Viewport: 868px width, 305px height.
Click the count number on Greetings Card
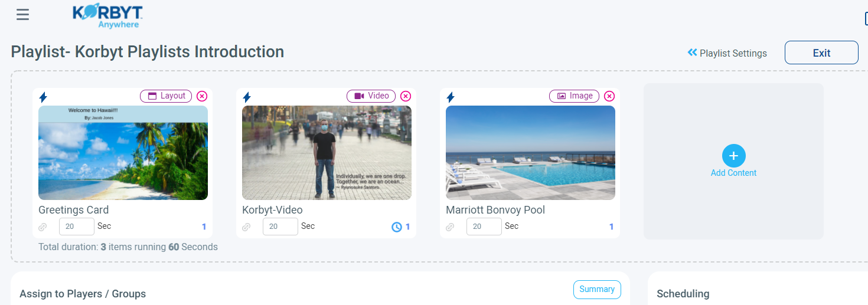click(x=204, y=227)
